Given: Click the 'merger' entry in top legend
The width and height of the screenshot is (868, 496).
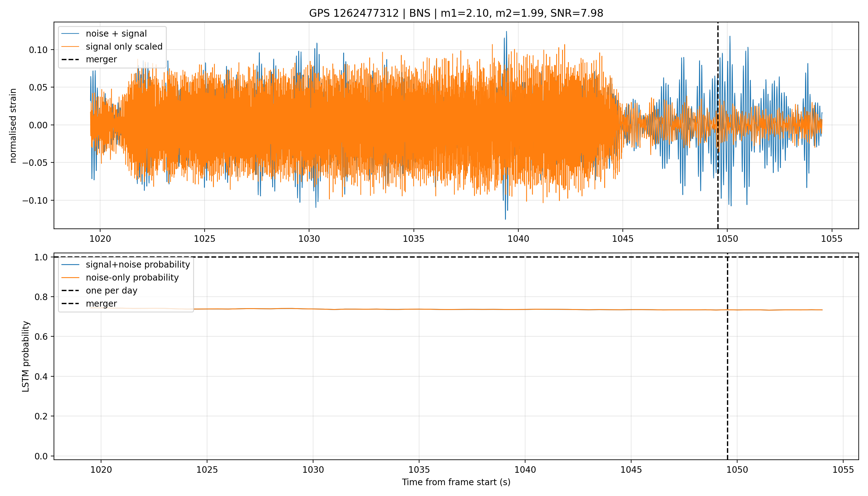Looking at the screenshot, I should point(101,59).
